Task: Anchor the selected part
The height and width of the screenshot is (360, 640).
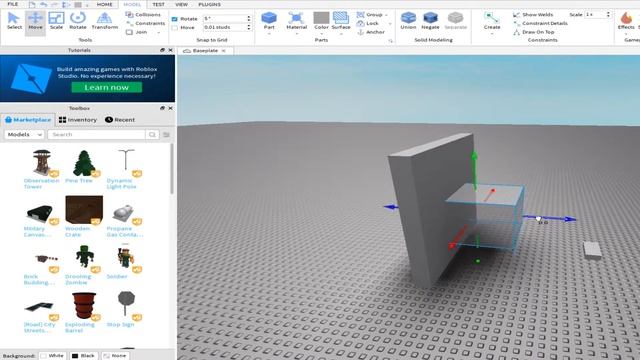Action: pyautogui.click(x=371, y=32)
